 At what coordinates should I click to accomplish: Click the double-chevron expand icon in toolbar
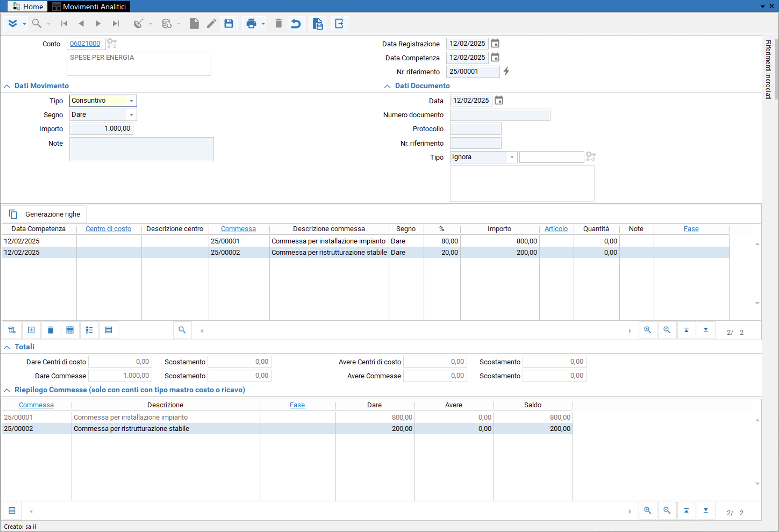click(x=13, y=23)
